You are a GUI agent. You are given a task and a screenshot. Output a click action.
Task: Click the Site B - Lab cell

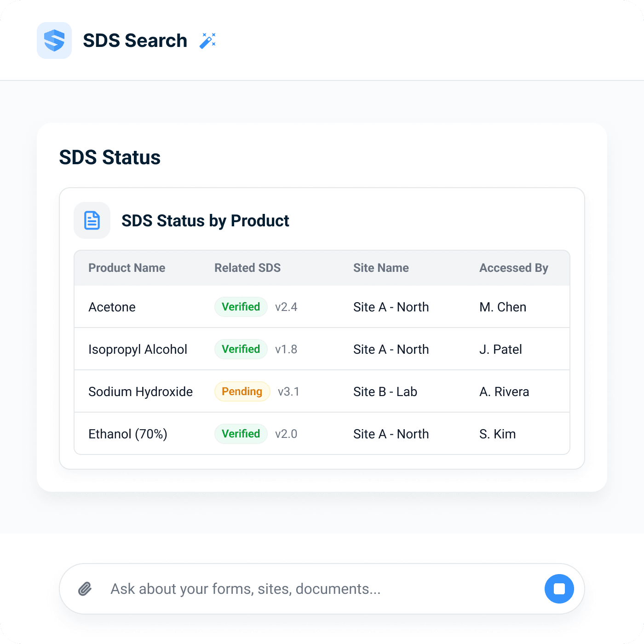coord(385,391)
